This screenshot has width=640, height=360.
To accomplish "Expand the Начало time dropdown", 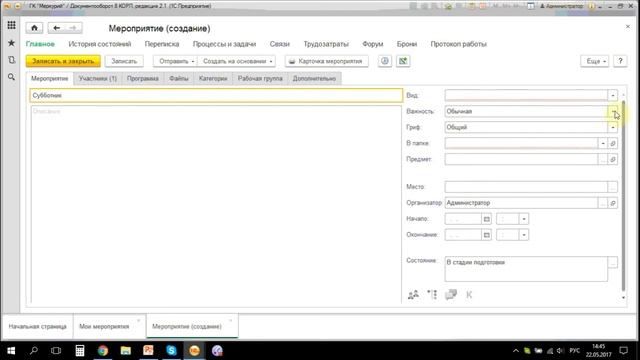I will [524, 219].
